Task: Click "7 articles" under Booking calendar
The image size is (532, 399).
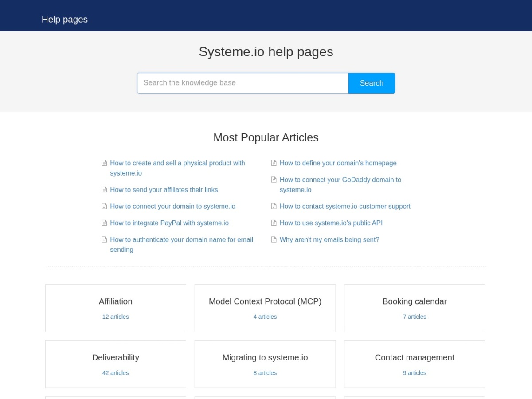Action: pyautogui.click(x=415, y=317)
